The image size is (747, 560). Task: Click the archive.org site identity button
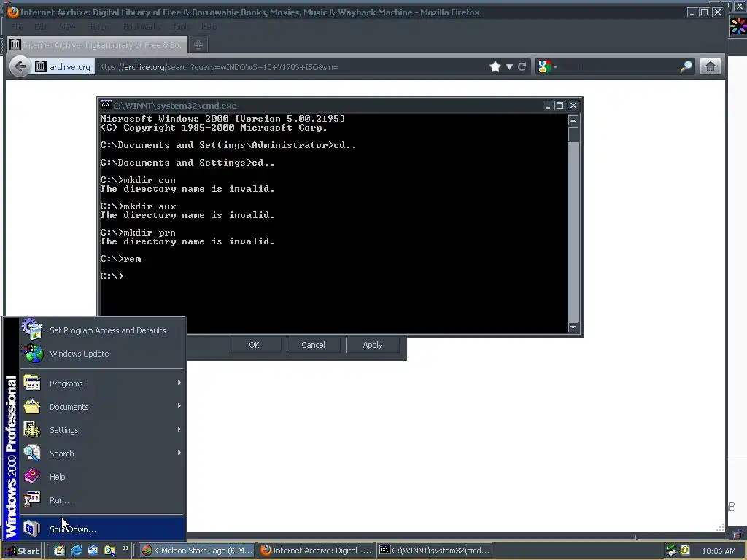point(63,66)
